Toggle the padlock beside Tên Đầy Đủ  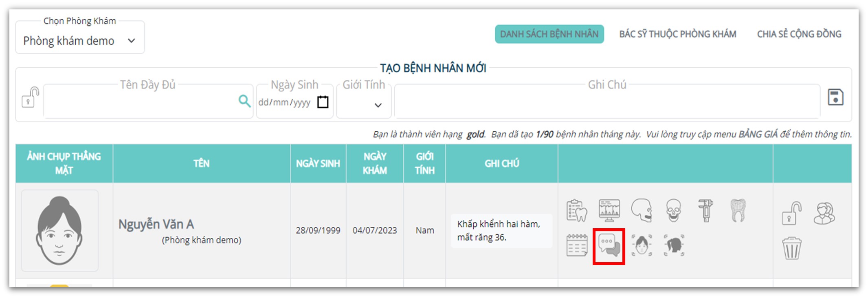pyautogui.click(x=30, y=97)
